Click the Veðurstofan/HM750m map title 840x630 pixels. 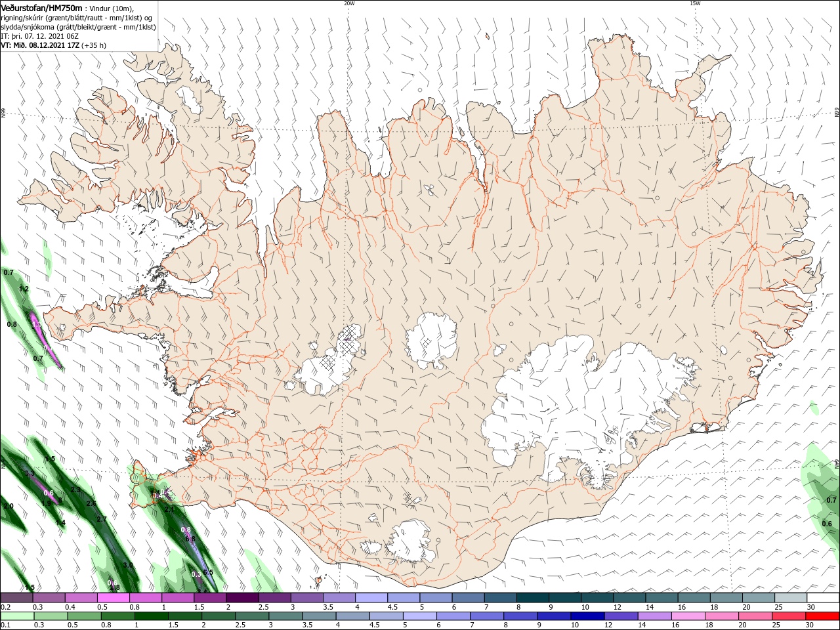pyautogui.click(x=42, y=7)
